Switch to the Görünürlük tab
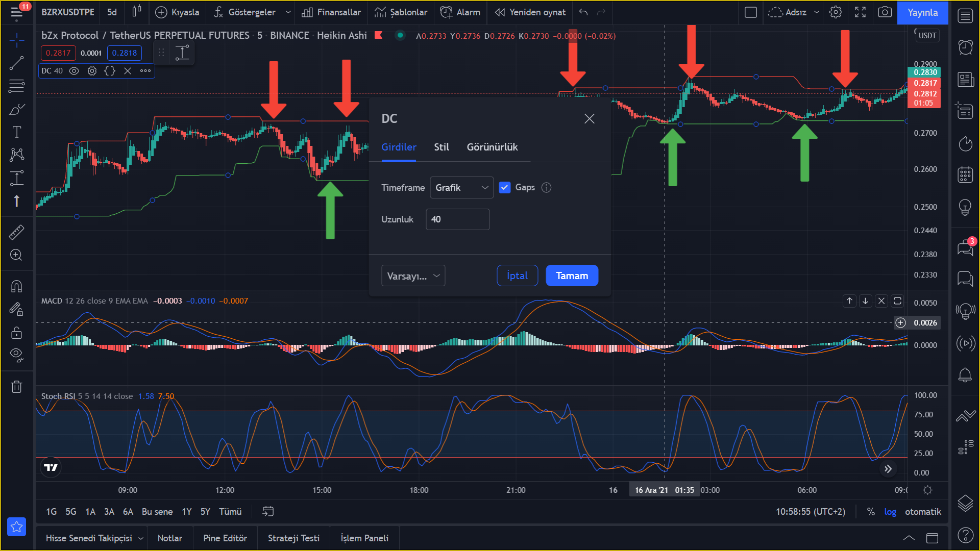The height and width of the screenshot is (551, 980). (x=492, y=147)
